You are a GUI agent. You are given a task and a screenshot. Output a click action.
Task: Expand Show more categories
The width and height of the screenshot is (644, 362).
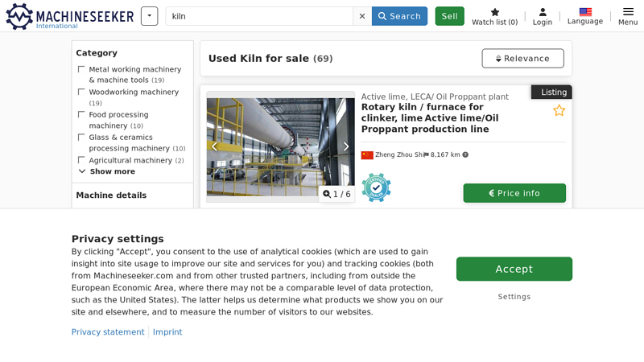point(106,171)
